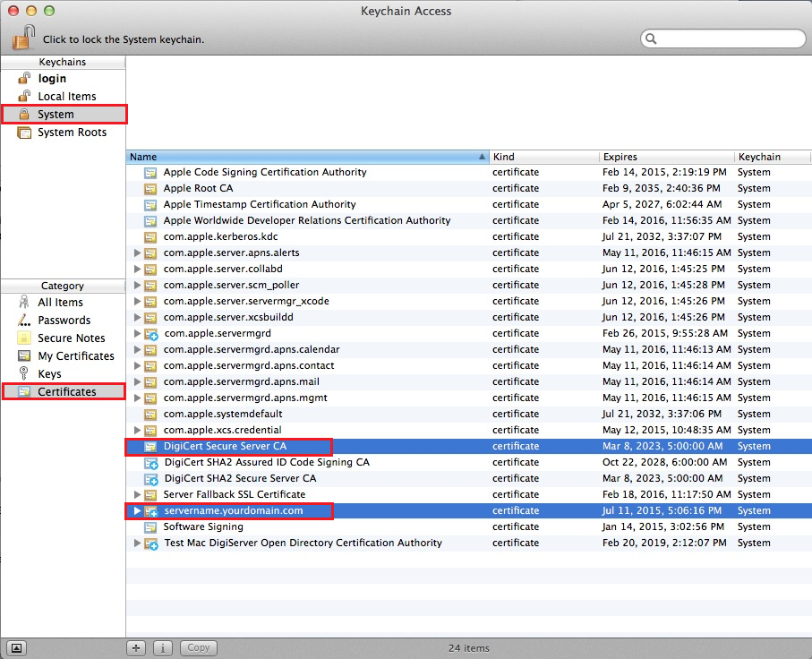Select DigiCert Secure Server CA row name
Screen dimensions: 812x659
225,446
